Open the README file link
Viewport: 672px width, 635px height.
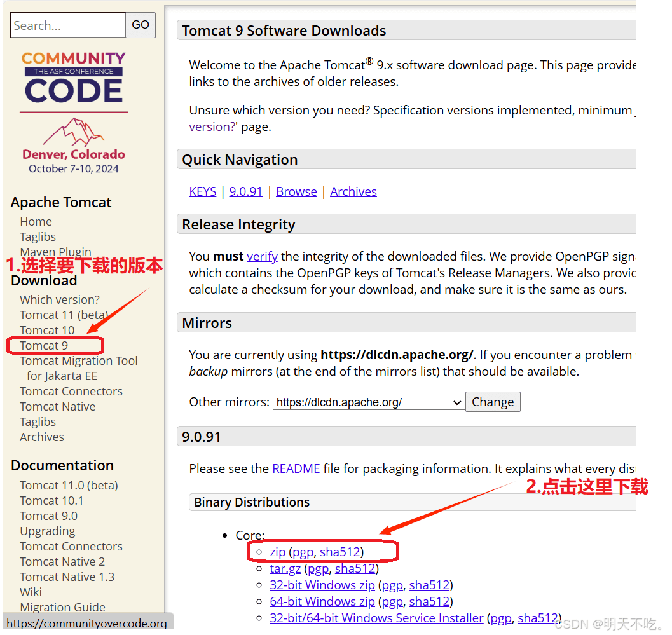tap(296, 469)
